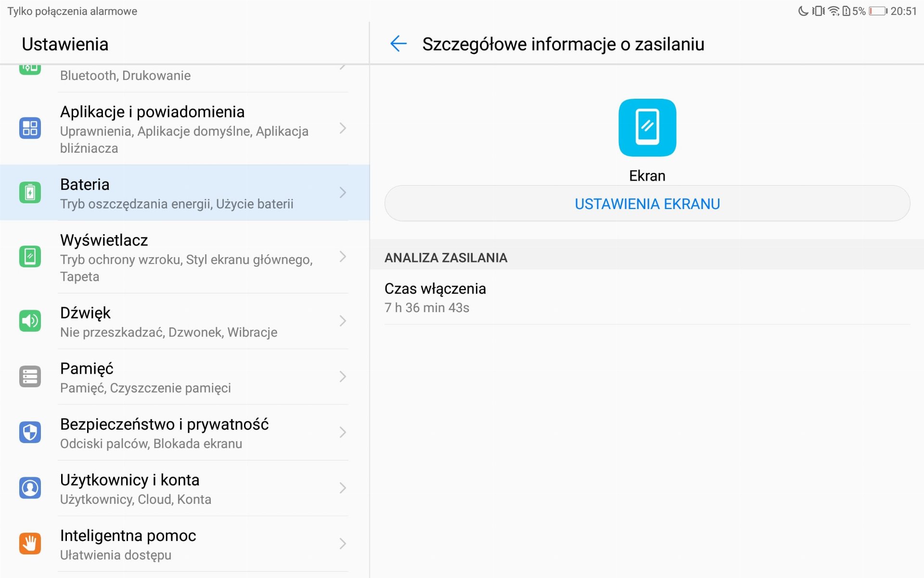Expand the Pamięć row chevron
This screenshot has height=578, width=924.
(343, 377)
